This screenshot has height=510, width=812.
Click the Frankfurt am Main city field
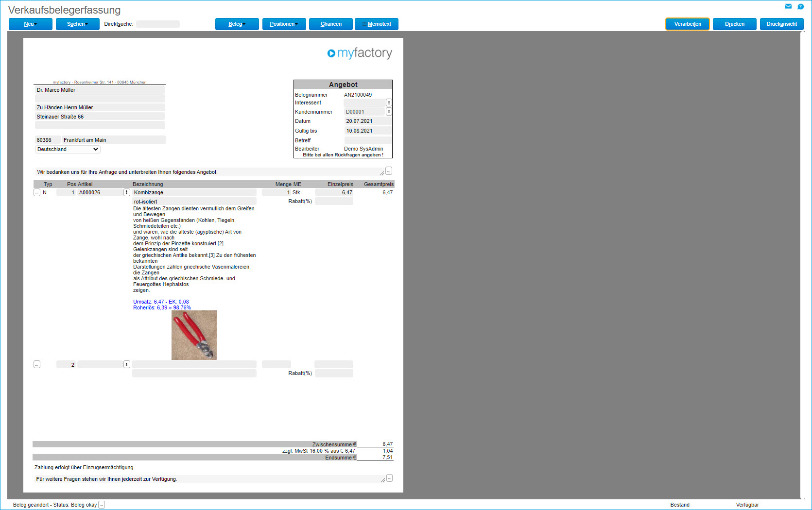click(114, 140)
